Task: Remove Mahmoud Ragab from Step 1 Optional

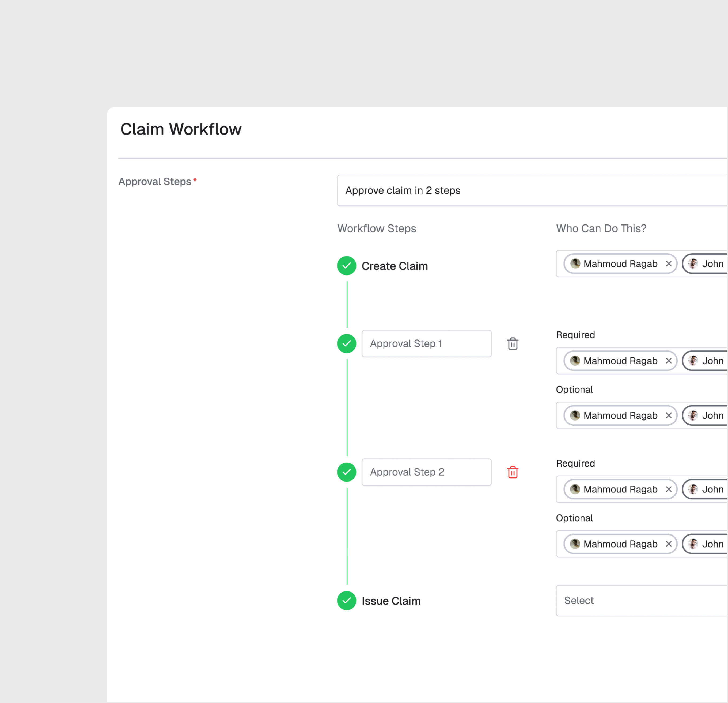Action: pyautogui.click(x=669, y=415)
